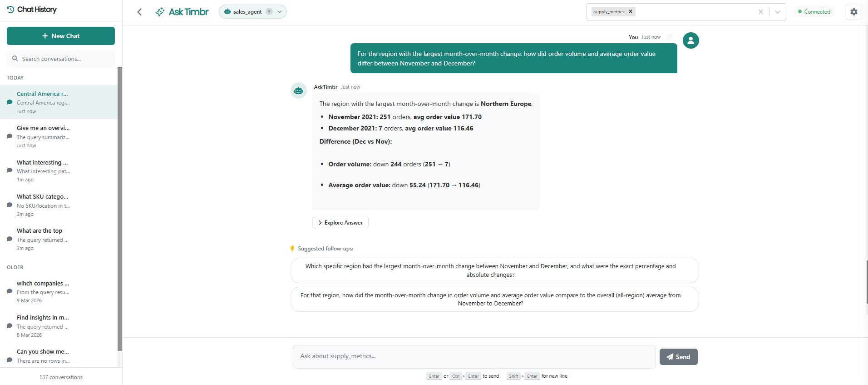Expand the Explore Answer section
This screenshot has height=385, width=868.
340,223
